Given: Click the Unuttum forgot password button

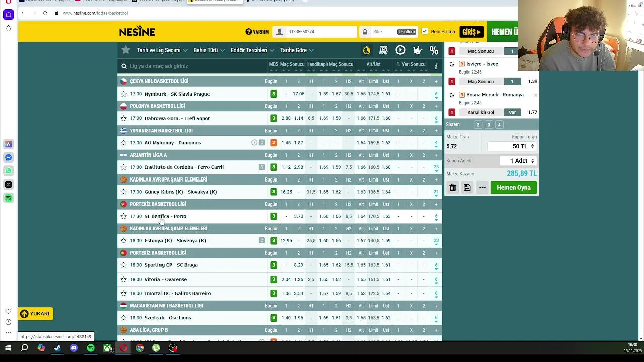Looking at the screenshot, I should pyautogui.click(x=407, y=32).
